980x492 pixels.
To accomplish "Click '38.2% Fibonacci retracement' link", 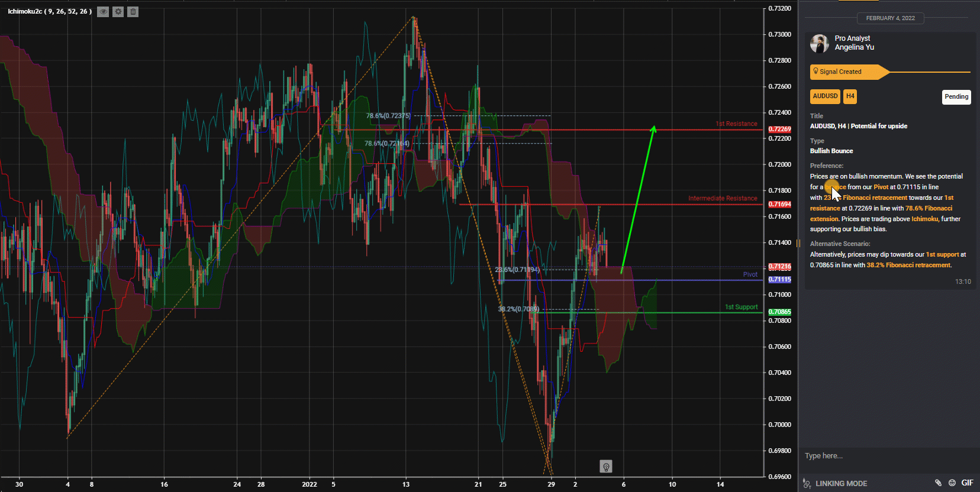I will coord(908,265).
